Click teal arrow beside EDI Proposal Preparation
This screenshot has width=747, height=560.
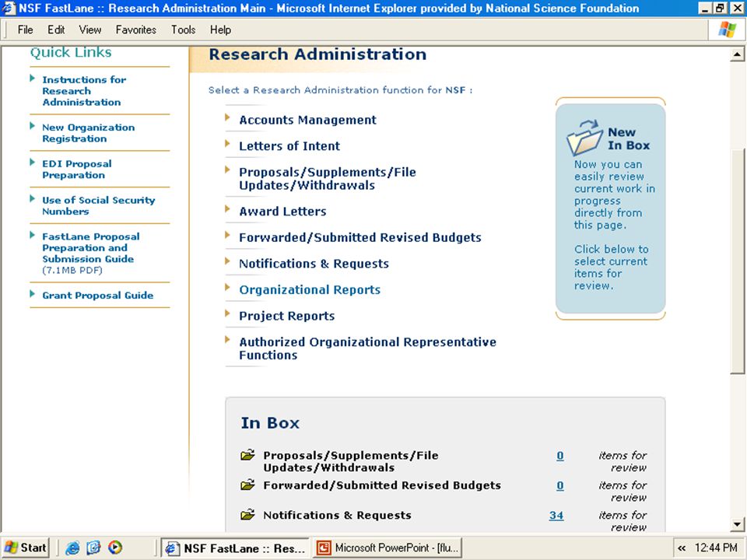(x=33, y=162)
